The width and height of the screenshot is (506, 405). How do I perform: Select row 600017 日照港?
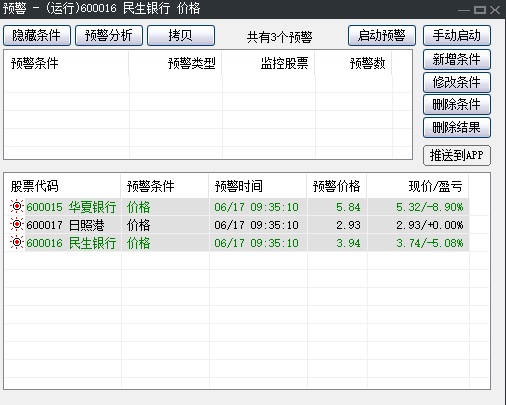[237, 225]
